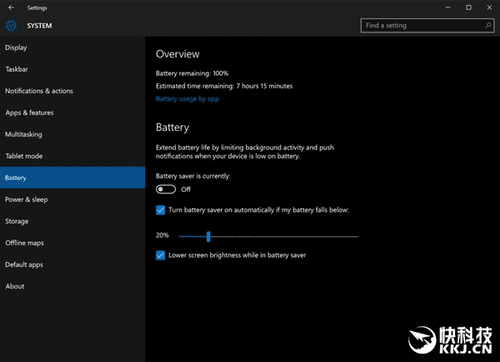
Task: Click the Find a setting search box
Action: 427,25
